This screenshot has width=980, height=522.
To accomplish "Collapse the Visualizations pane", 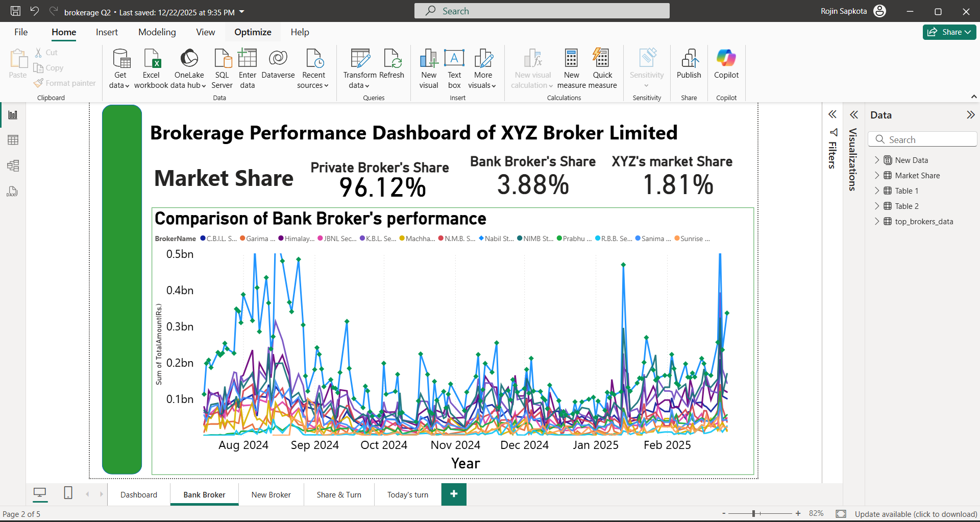I will [x=853, y=114].
